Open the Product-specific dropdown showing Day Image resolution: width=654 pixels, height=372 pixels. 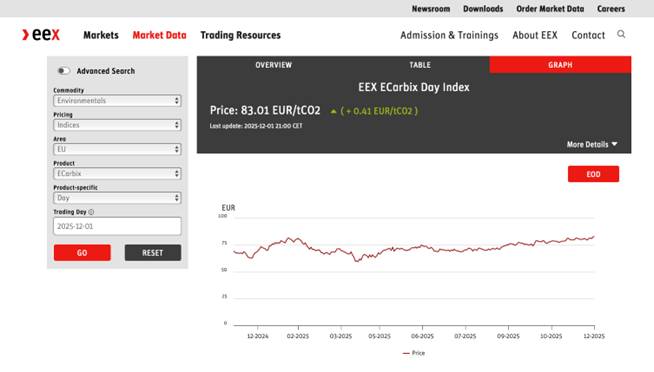point(117,198)
